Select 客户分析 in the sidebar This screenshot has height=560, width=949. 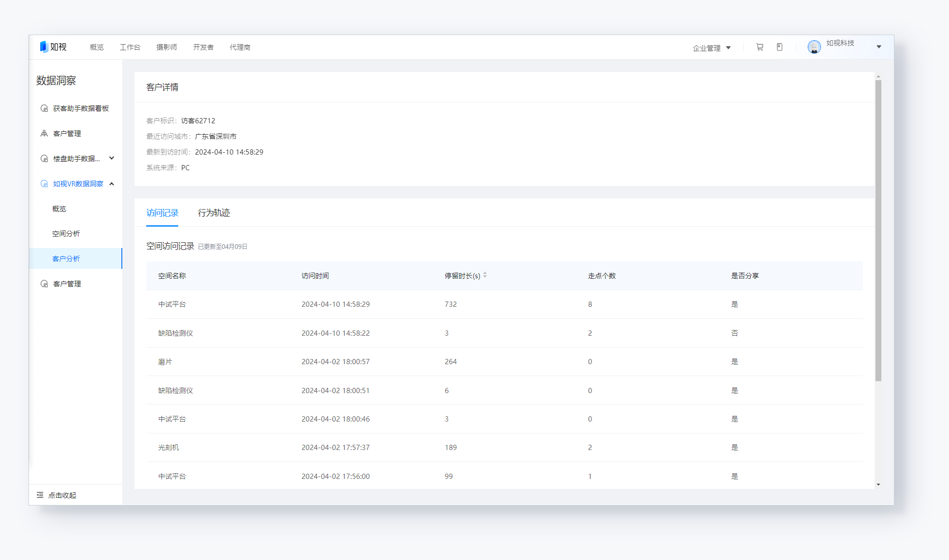(x=75, y=258)
